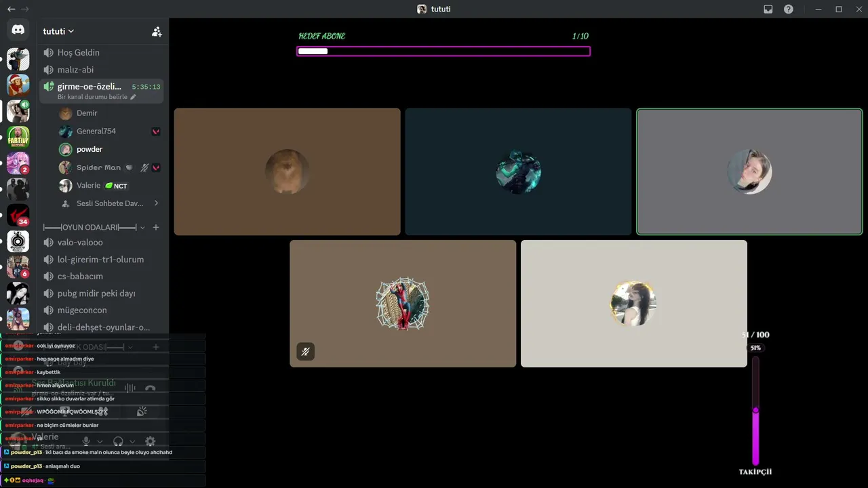Viewport: 868px width, 488px height.
Task: Select Demir in the voice member list
Action: pyautogui.click(x=110, y=113)
